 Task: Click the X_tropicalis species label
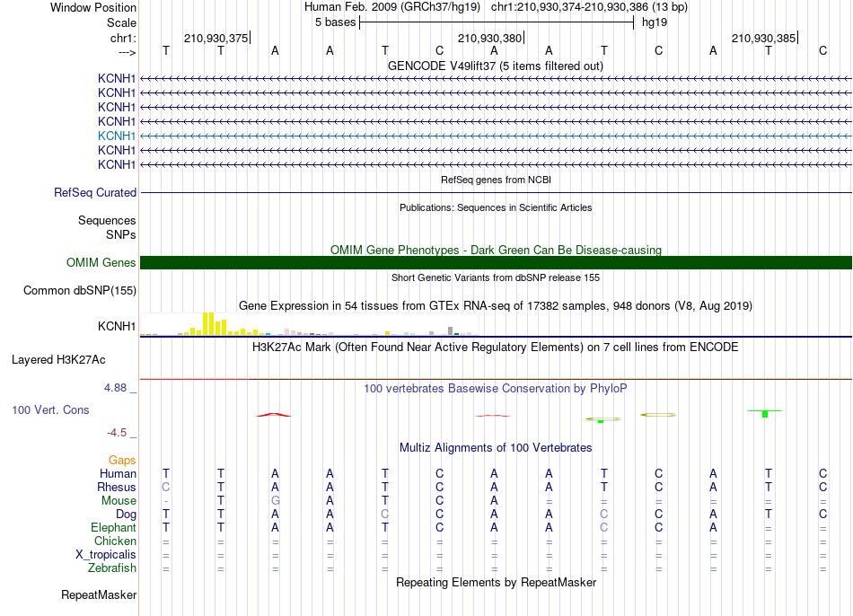point(106,555)
